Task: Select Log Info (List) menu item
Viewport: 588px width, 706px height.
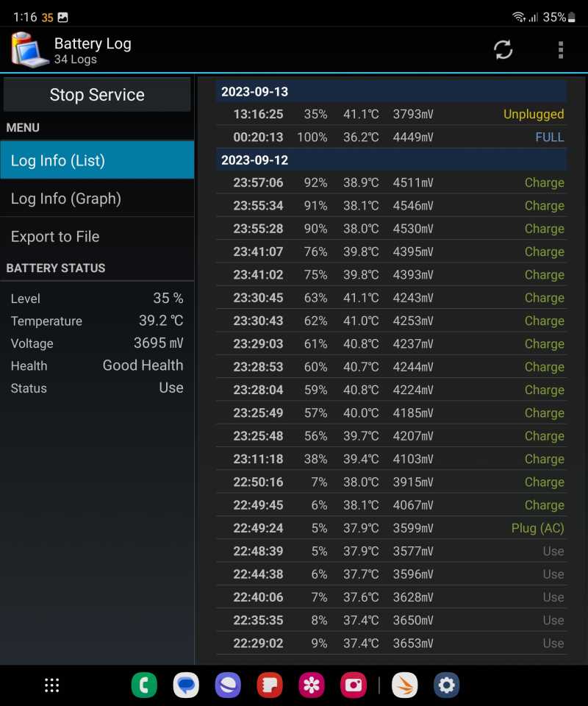Action: pos(97,160)
